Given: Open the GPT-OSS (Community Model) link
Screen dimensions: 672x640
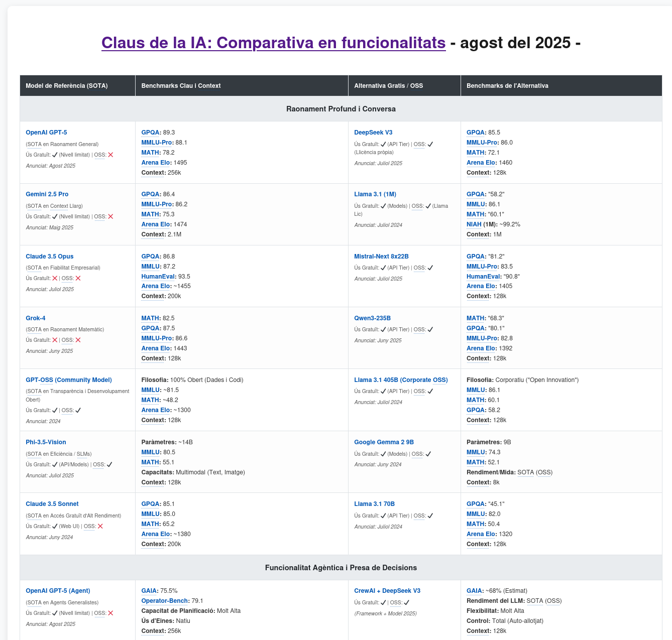Looking at the screenshot, I should pyautogui.click(x=69, y=380).
